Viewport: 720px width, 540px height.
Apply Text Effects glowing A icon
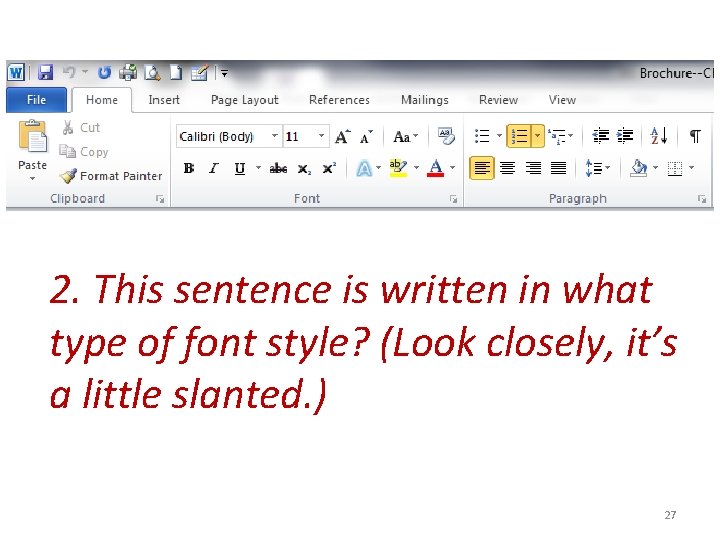(x=364, y=169)
